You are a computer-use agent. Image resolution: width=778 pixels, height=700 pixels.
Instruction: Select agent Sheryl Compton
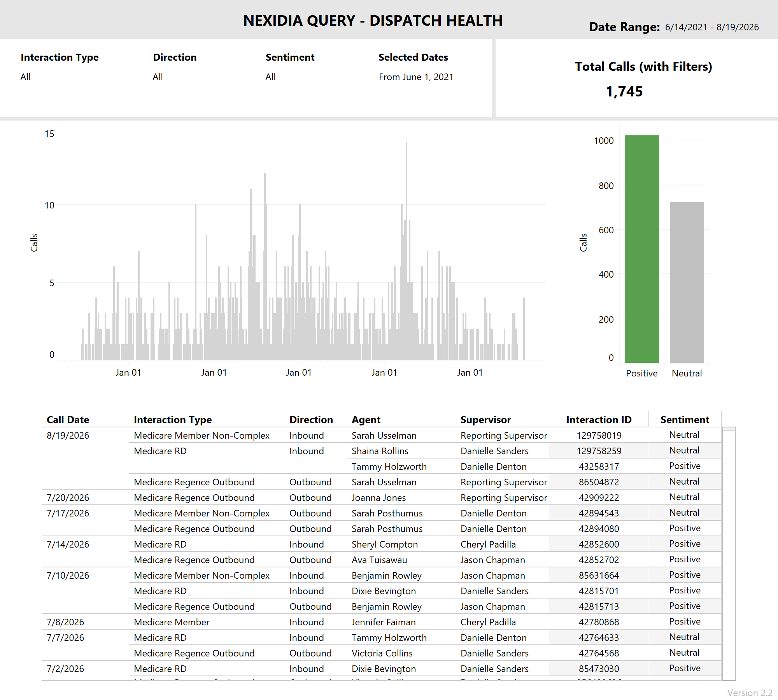(385, 544)
